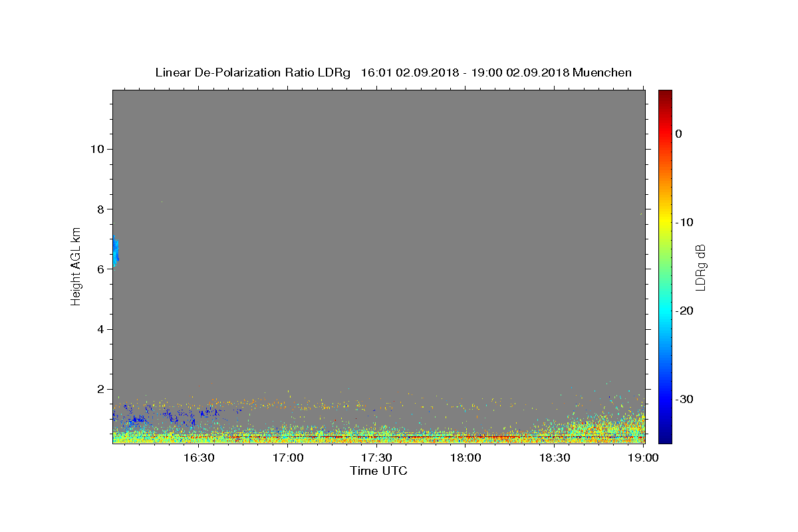Click the 17:00 time tick label
Viewport: 798px width, 532px height.
[x=288, y=458]
